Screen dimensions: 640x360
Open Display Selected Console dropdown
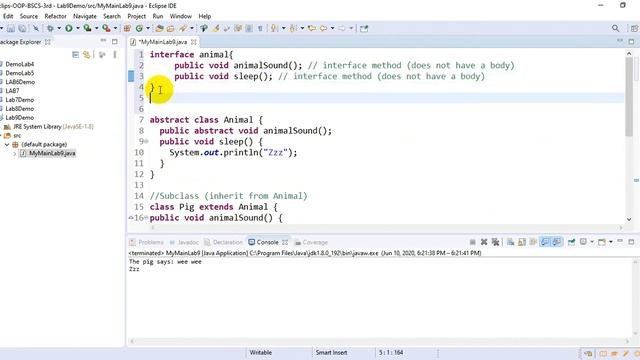coord(592,242)
